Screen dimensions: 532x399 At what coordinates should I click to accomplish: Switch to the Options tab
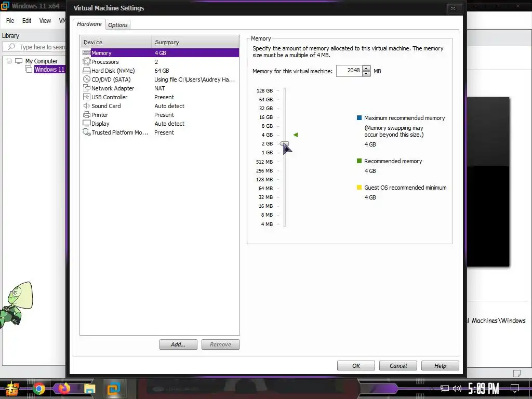tap(118, 25)
